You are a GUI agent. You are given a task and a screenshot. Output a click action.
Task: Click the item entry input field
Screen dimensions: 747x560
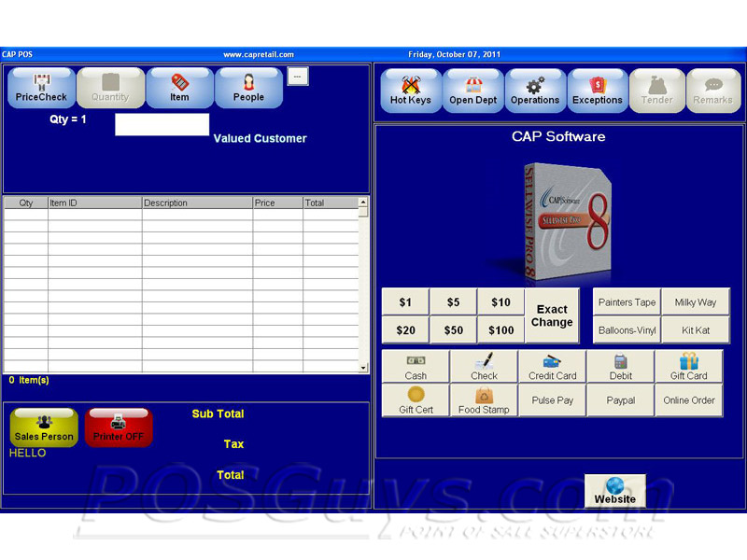pyautogui.click(x=162, y=124)
